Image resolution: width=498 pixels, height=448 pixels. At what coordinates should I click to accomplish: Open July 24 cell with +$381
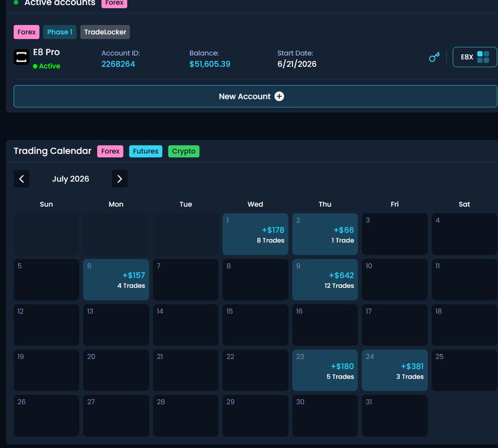pyautogui.click(x=395, y=370)
